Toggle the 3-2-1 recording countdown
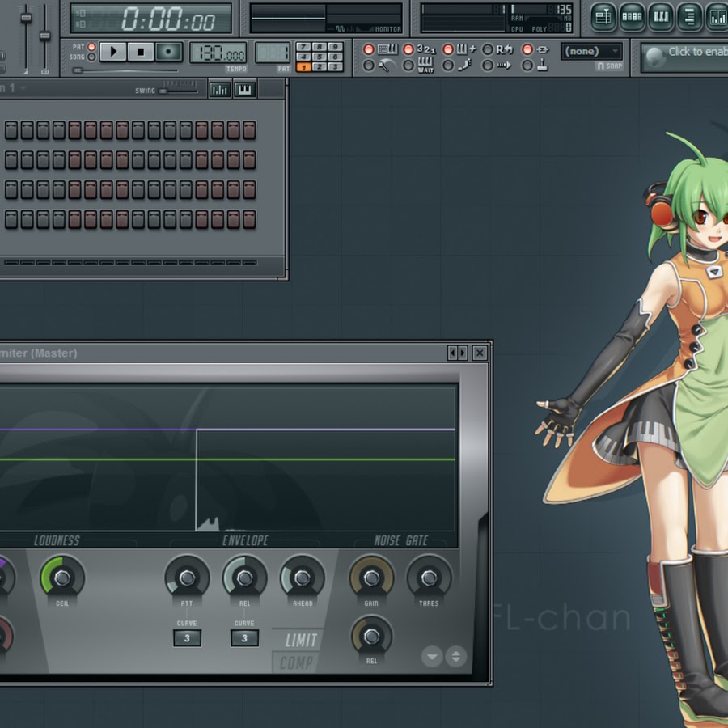This screenshot has width=728, height=728. pos(408,49)
